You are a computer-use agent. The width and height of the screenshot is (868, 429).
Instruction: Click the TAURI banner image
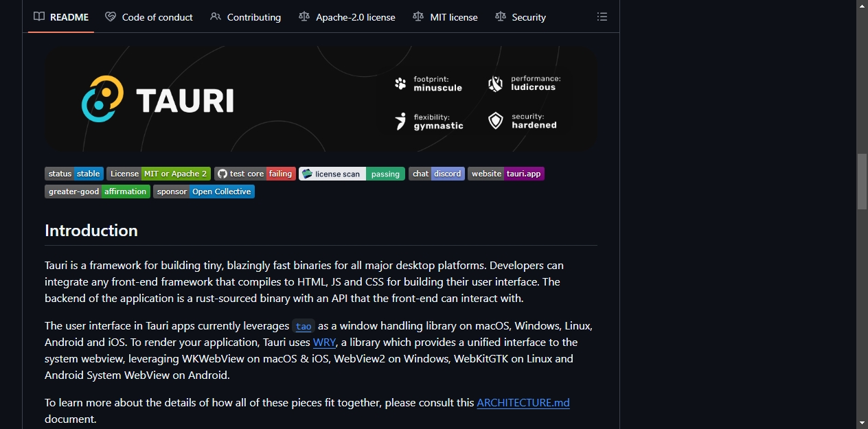[x=321, y=99]
